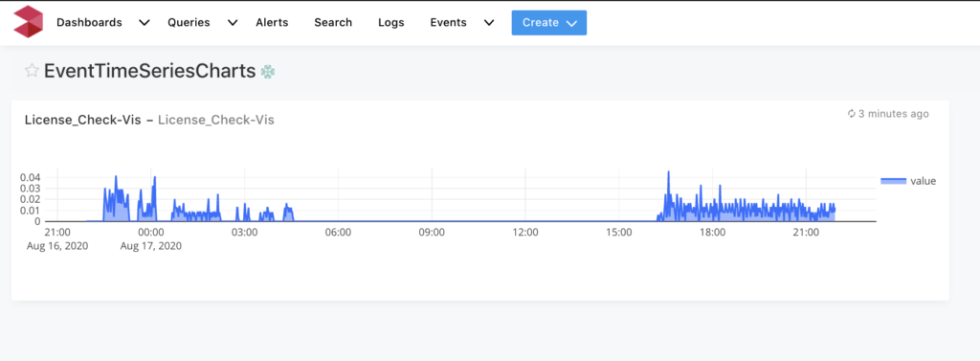
Task: Click the Dashboards menu label
Action: click(89, 23)
